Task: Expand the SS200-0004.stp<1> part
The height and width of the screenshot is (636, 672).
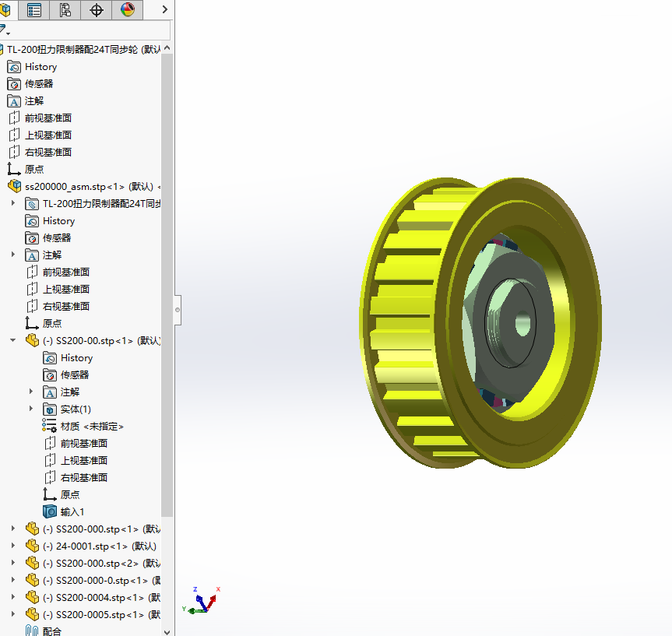Action: coord(13,597)
